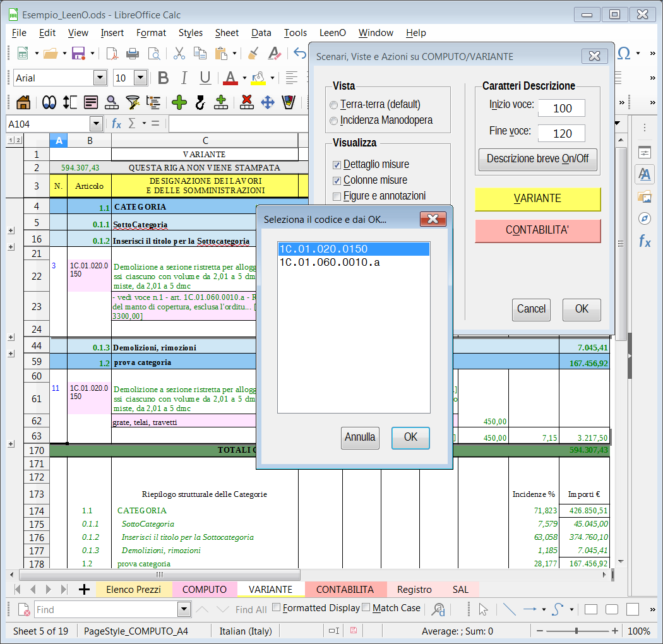
Task: Insert special character with Omega icon
Action: tap(624, 54)
